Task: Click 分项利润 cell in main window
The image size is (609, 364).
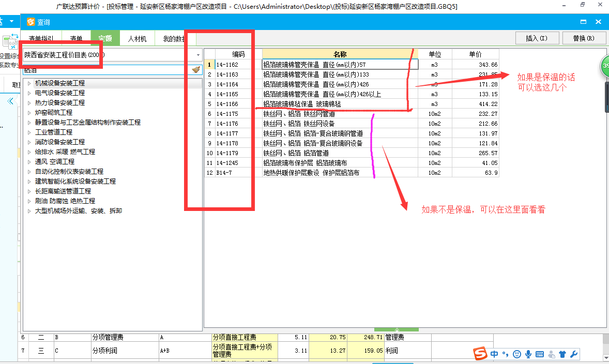Action: pyautogui.click(x=125, y=351)
